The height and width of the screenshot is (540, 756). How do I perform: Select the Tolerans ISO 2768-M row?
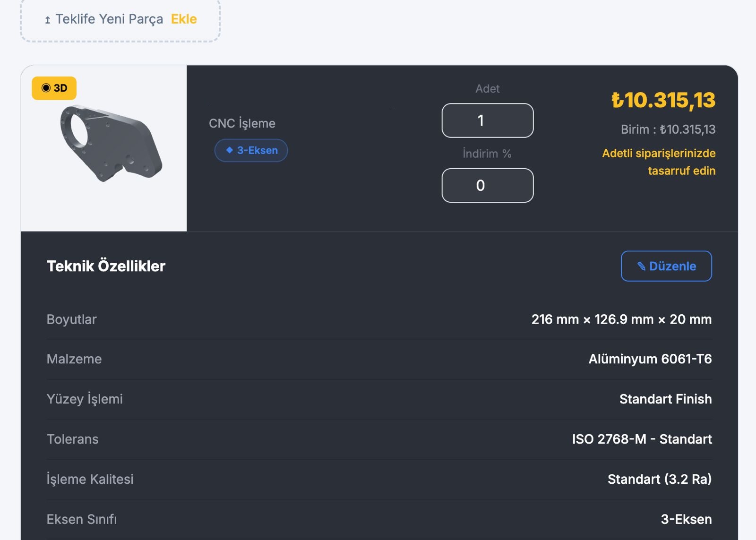pos(379,439)
